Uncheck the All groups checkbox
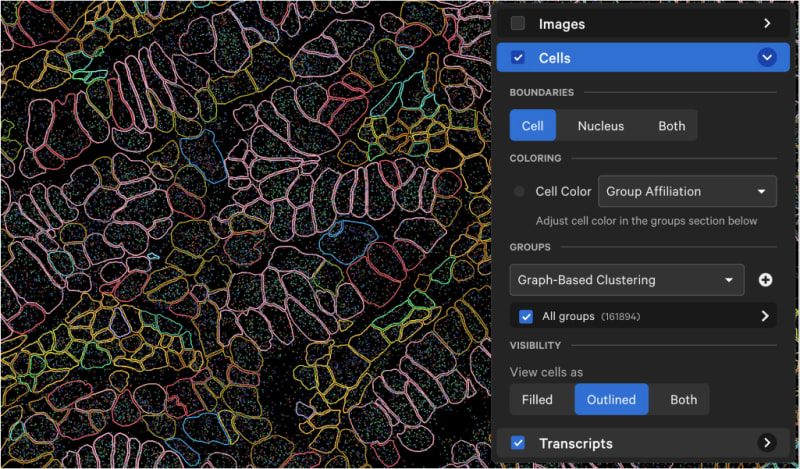Viewport: 800px width, 469px height. [x=526, y=316]
